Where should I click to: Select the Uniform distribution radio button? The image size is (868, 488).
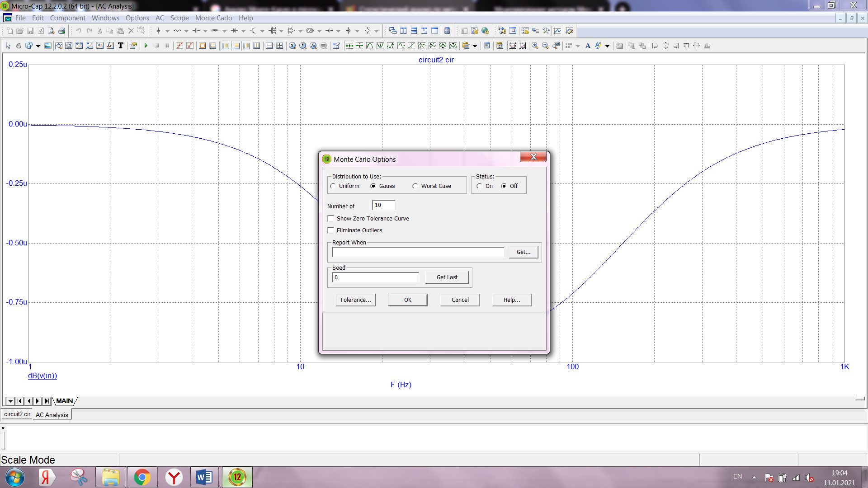(x=345, y=186)
